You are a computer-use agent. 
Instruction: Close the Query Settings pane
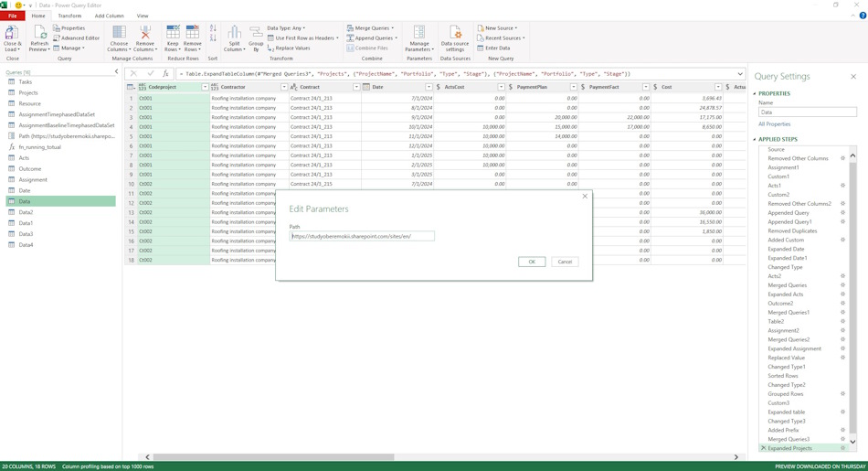click(x=853, y=77)
